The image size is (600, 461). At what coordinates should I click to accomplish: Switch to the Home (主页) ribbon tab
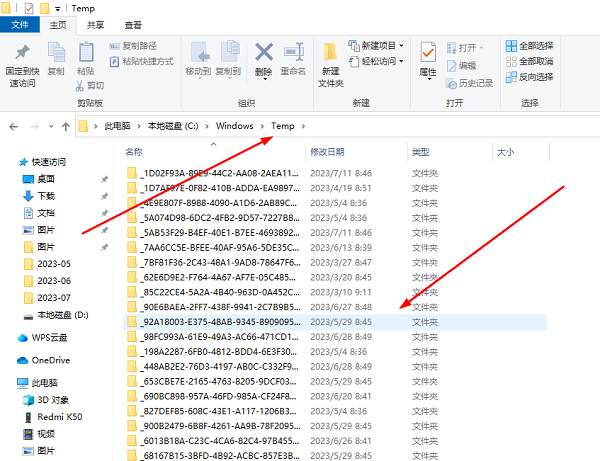tap(58, 25)
